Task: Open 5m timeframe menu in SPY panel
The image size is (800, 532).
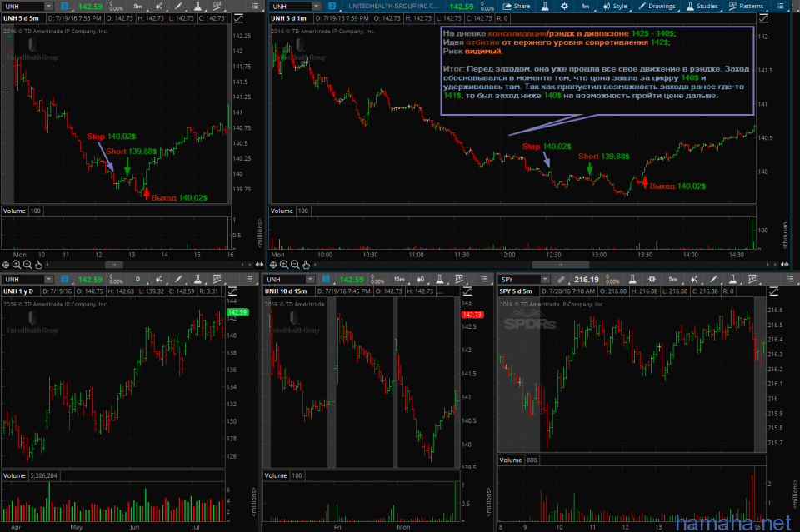Action: (x=673, y=279)
